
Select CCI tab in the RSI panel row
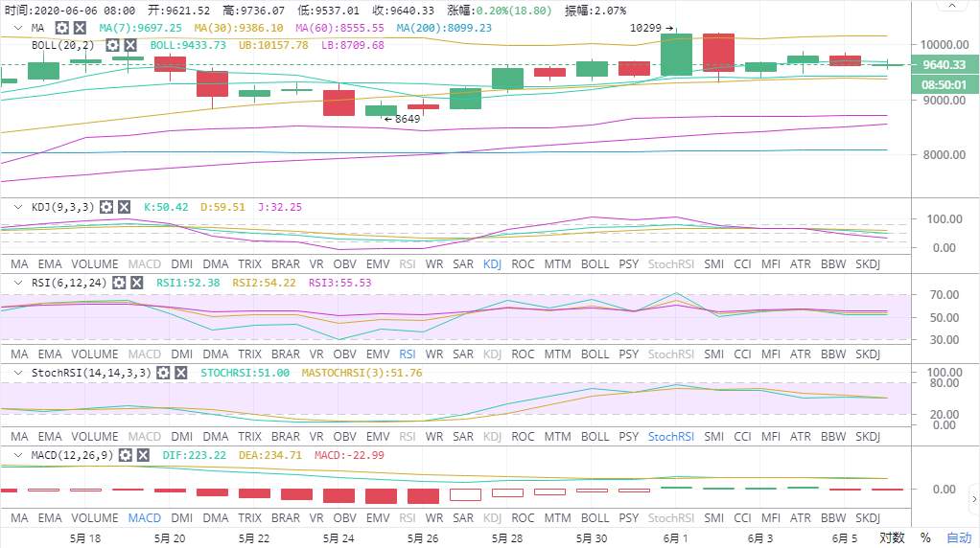click(742, 354)
